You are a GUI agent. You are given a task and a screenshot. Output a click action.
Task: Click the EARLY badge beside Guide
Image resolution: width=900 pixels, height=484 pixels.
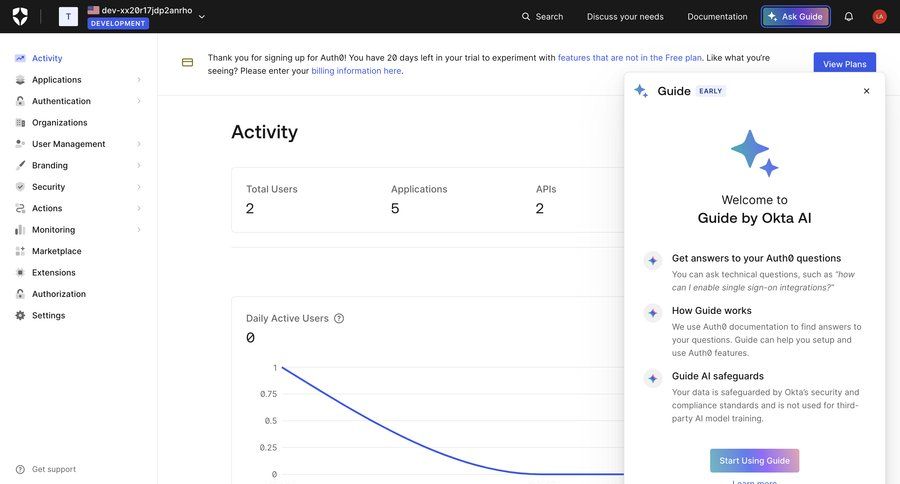click(711, 91)
